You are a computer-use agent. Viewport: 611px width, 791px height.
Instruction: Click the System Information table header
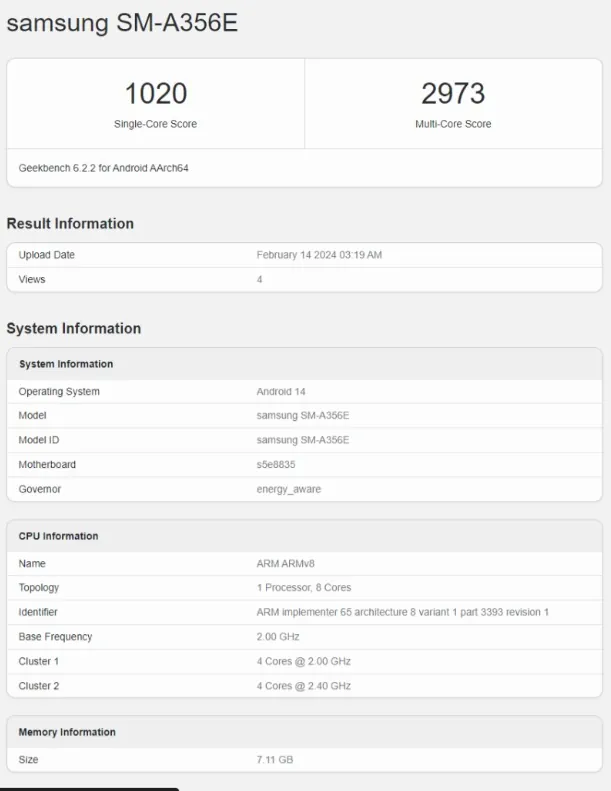click(66, 364)
